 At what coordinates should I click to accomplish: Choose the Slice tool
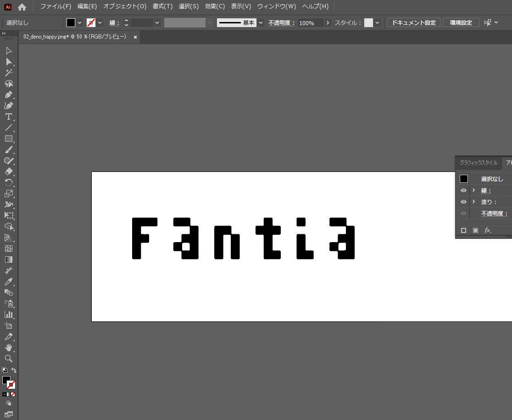click(9, 337)
